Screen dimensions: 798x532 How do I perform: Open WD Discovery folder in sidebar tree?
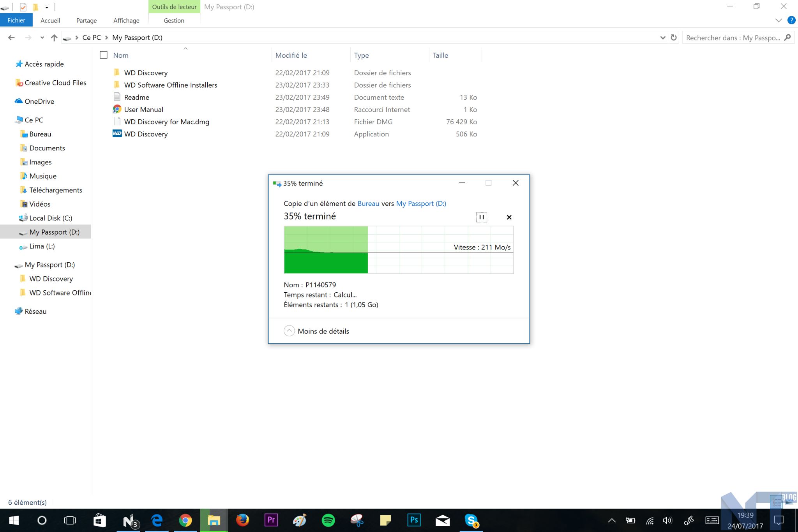tap(51, 279)
